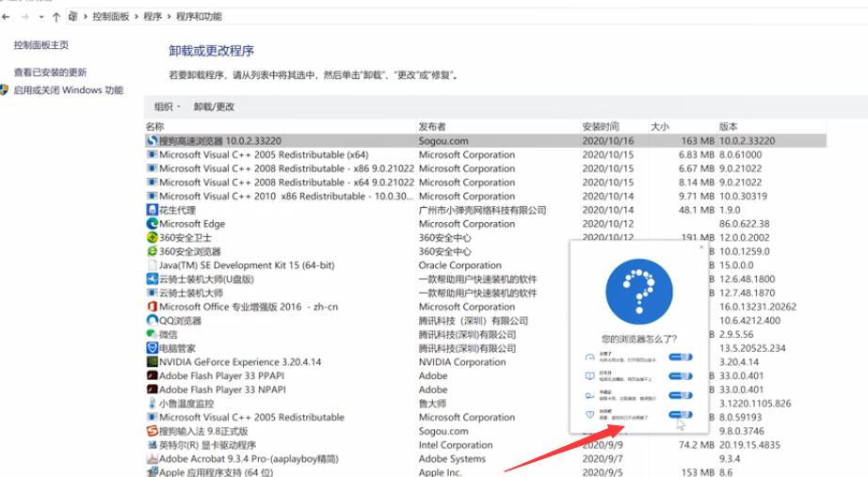Click the Oracle Corporation publisher cell
This screenshot has height=477, width=868.
tap(459, 265)
